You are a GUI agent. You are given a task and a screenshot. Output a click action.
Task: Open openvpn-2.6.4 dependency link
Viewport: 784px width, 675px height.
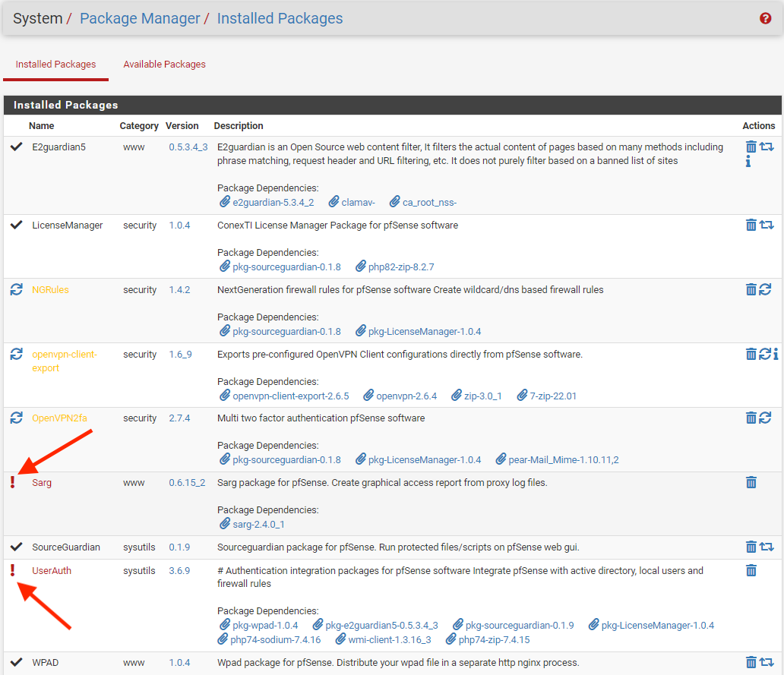pyautogui.click(x=406, y=396)
